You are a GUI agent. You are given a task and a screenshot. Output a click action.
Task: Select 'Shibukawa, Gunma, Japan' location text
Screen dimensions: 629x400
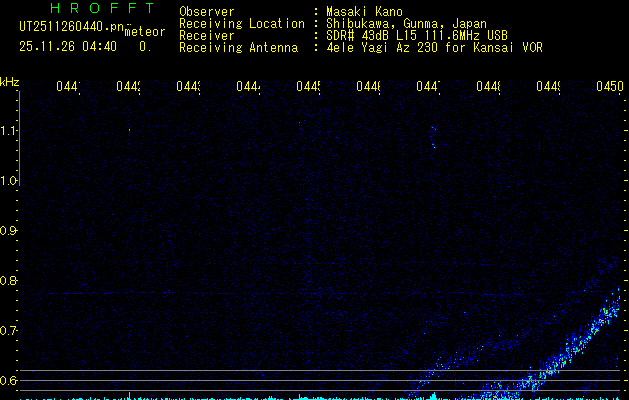pyautogui.click(x=406, y=24)
